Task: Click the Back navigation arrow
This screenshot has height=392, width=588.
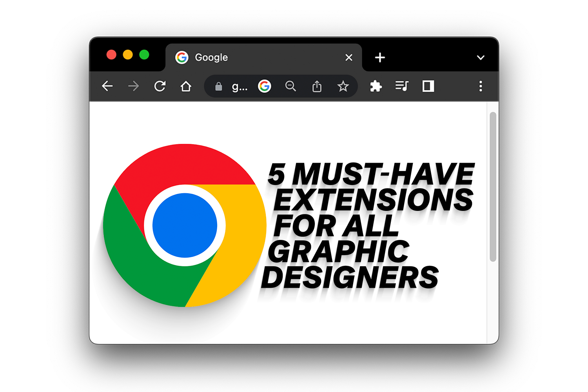Action: coord(107,86)
